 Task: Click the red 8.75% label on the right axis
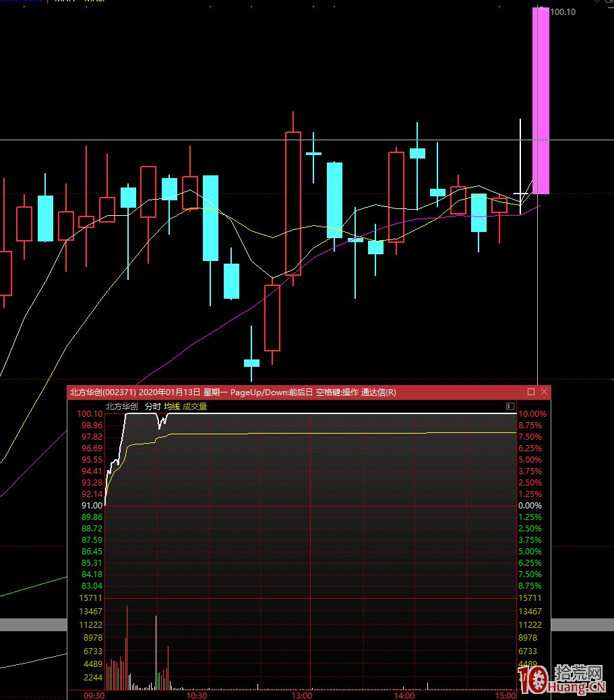[x=530, y=426]
